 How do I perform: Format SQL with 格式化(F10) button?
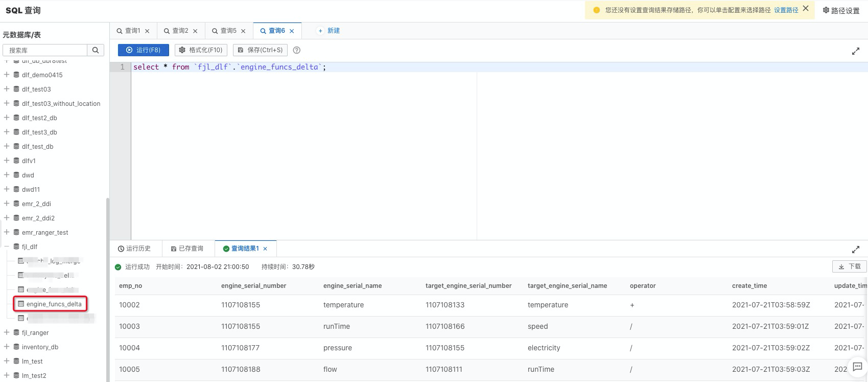(x=201, y=50)
